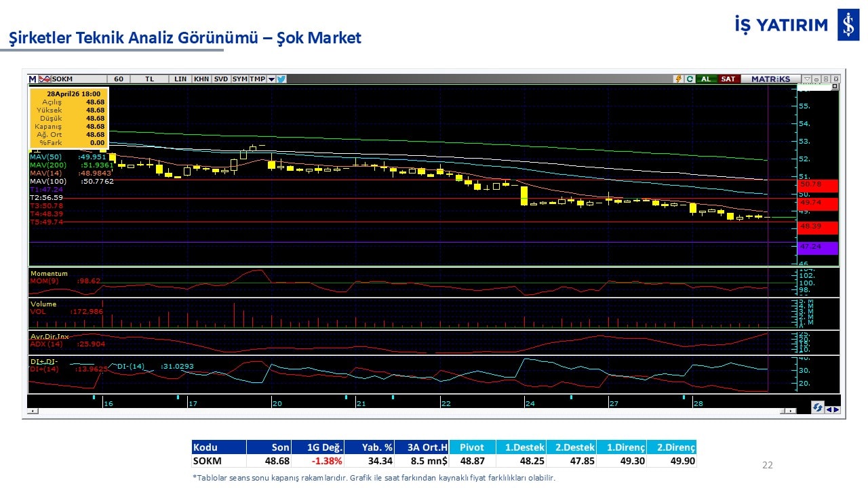Toggle LIN scale mode
The width and height of the screenshot is (868, 488).
tap(180, 79)
